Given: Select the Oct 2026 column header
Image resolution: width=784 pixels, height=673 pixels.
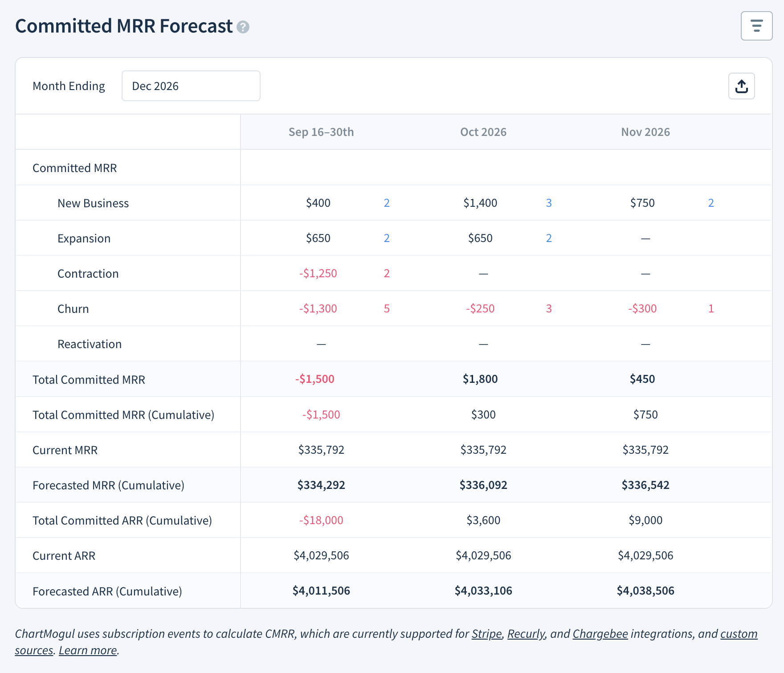Looking at the screenshot, I should tap(483, 132).
